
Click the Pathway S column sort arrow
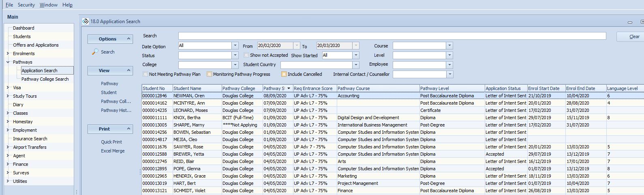(289, 88)
